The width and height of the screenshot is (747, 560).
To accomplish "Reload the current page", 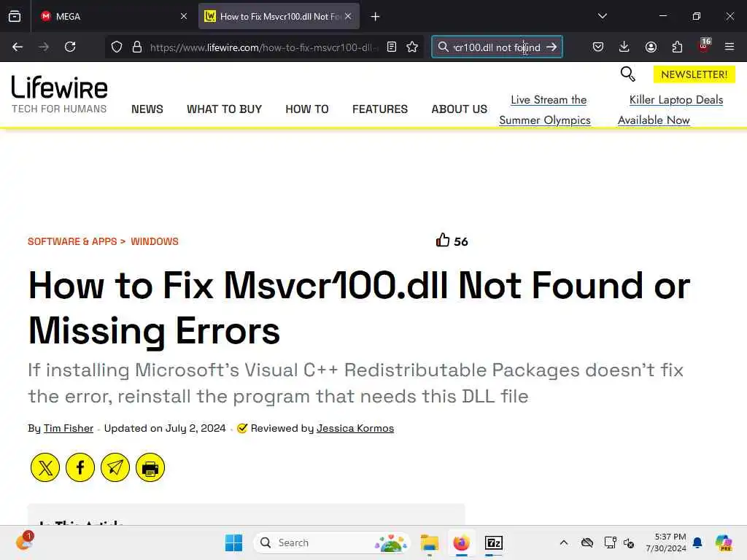I will click(x=70, y=47).
